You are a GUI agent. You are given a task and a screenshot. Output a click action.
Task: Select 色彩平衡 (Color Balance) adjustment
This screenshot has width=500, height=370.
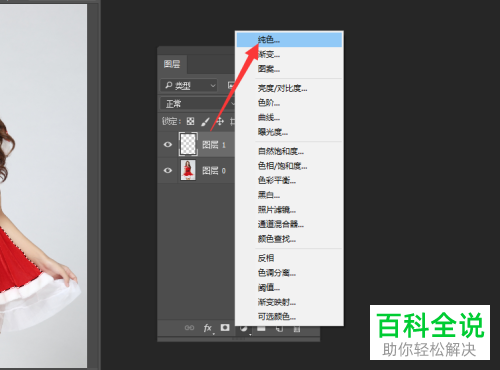[x=289, y=180]
